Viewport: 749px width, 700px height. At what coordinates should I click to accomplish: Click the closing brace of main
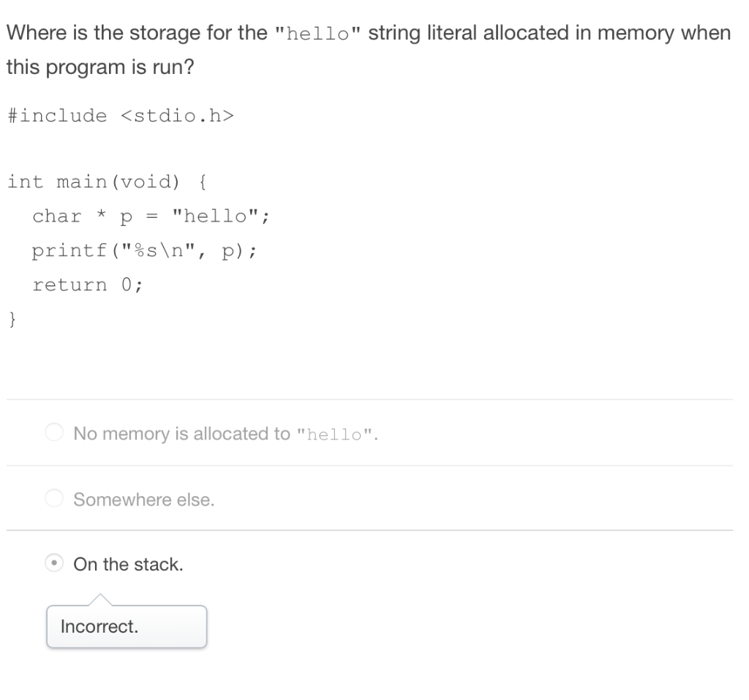[x=11, y=319]
